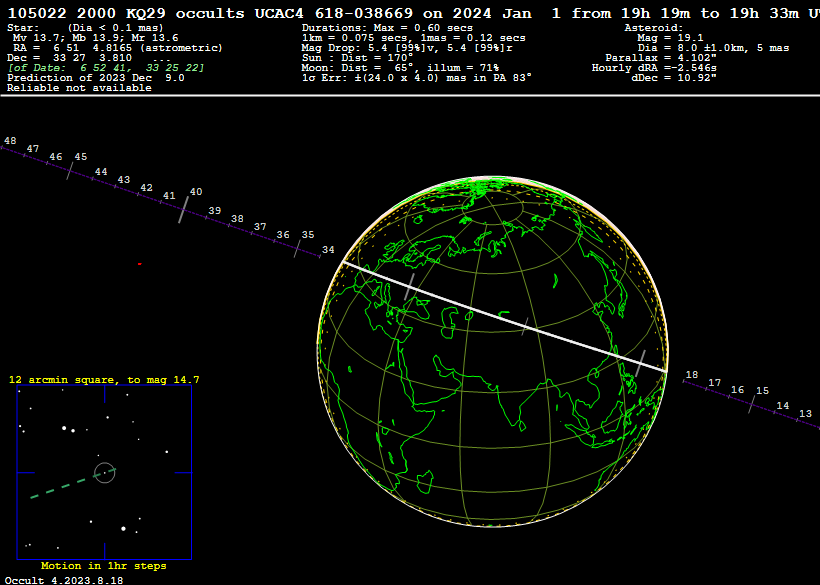The height and width of the screenshot is (585, 820).
Task: Select the minute label 43 on the path
Action: point(123,179)
